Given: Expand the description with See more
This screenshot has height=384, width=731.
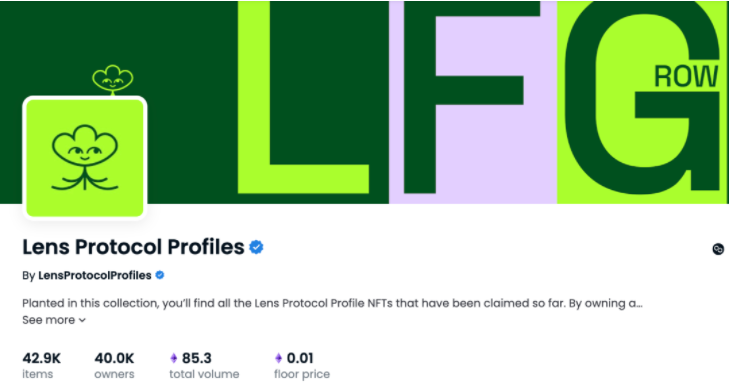Looking at the screenshot, I should 54,320.
